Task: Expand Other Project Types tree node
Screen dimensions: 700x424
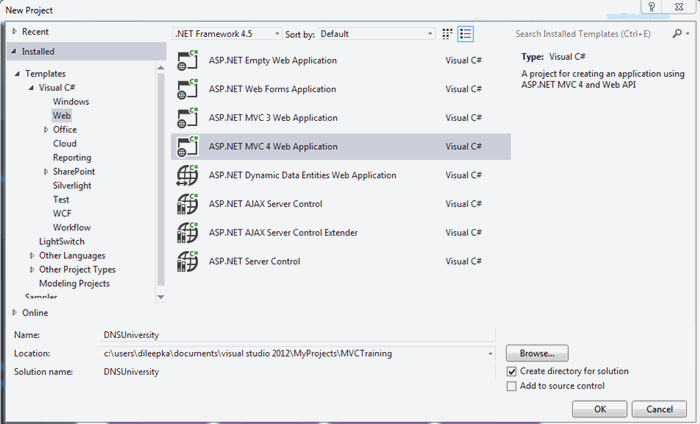Action: 32,270
